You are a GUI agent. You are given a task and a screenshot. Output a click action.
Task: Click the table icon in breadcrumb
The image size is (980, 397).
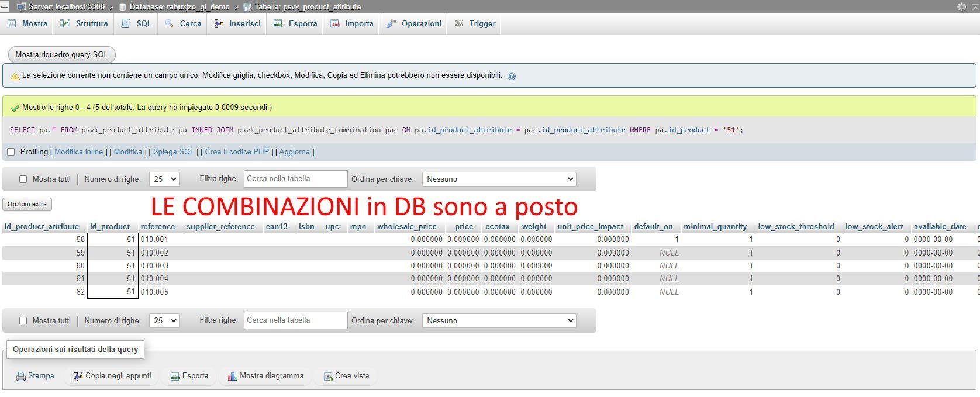click(x=247, y=7)
